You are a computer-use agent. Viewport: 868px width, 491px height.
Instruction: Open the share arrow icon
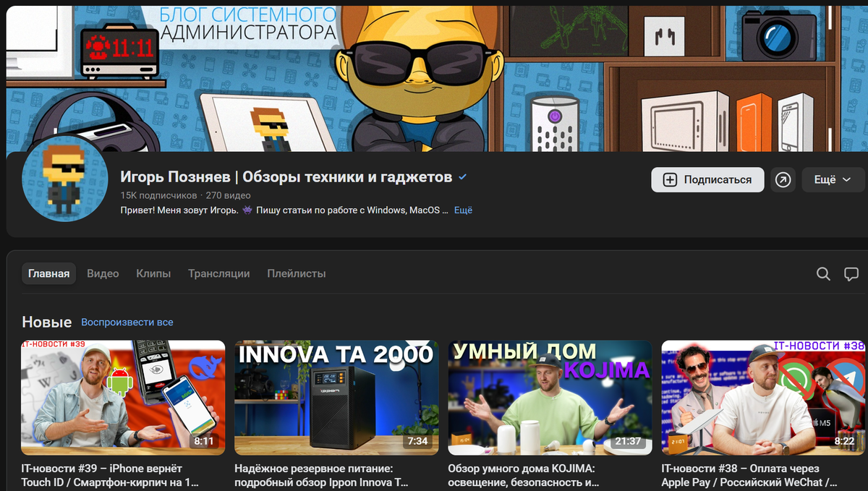coord(783,180)
